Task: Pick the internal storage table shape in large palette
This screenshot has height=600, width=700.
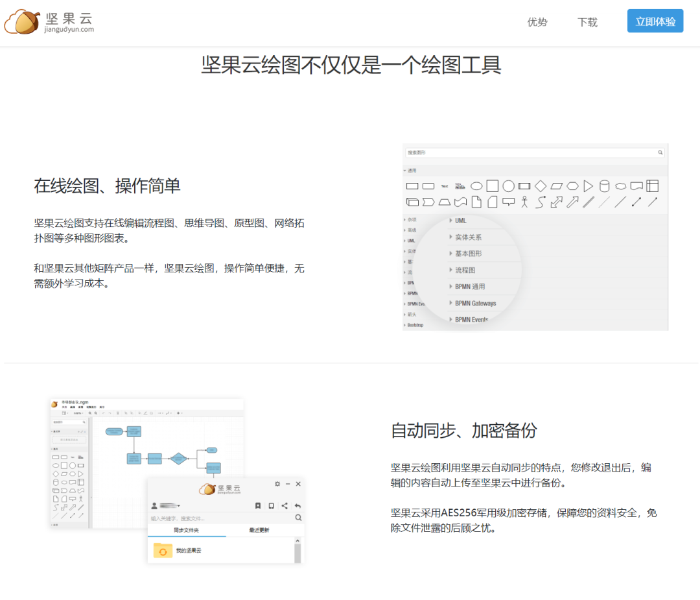Action: coord(652,186)
